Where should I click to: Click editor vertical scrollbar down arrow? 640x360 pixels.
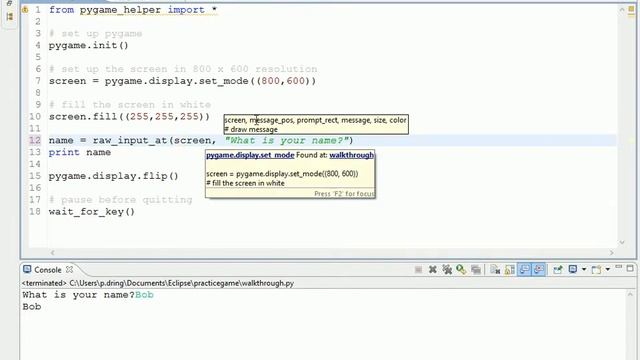click(x=622, y=242)
